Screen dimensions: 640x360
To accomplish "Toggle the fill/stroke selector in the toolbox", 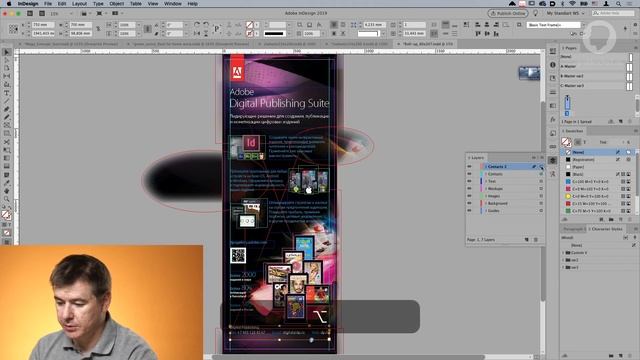I will (x=6, y=215).
